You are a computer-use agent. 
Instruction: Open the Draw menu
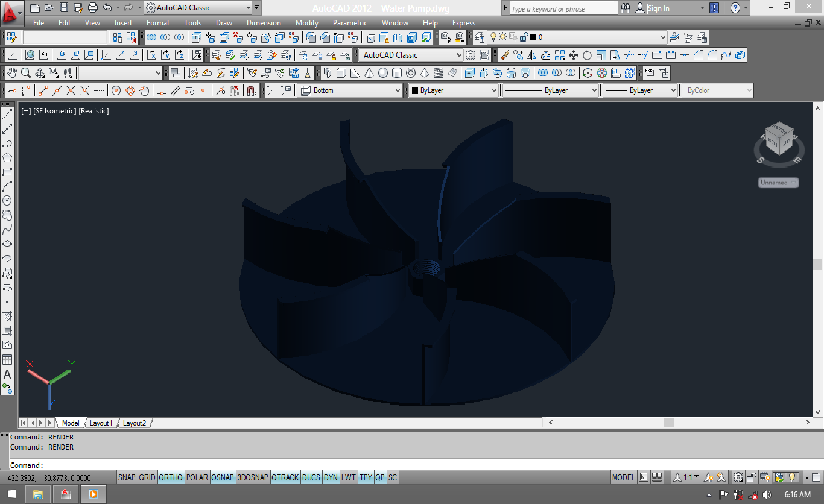pos(224,23)
